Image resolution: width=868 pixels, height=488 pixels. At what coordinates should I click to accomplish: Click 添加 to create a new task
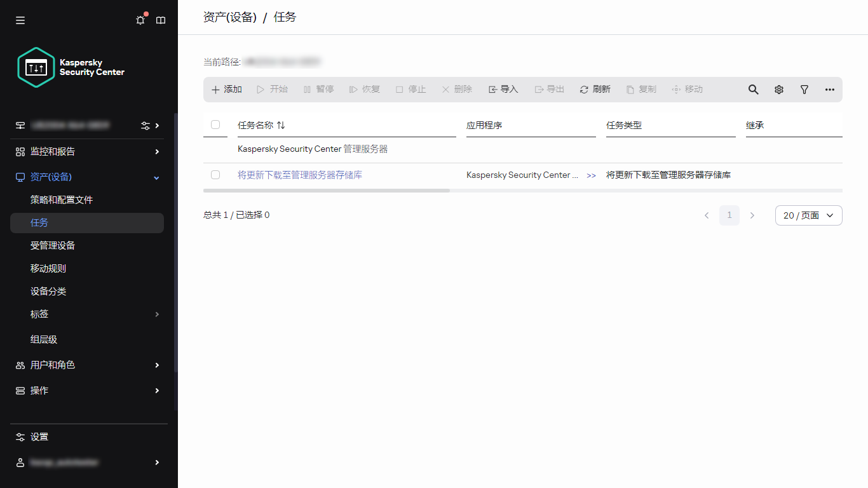pos(226,90)
